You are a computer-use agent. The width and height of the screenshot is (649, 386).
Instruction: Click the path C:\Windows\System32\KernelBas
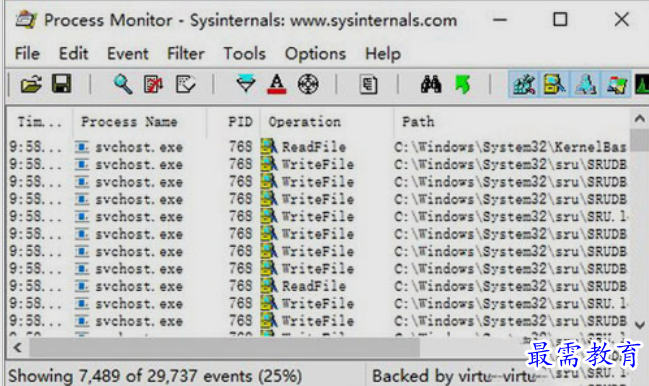tap(510, 147)
